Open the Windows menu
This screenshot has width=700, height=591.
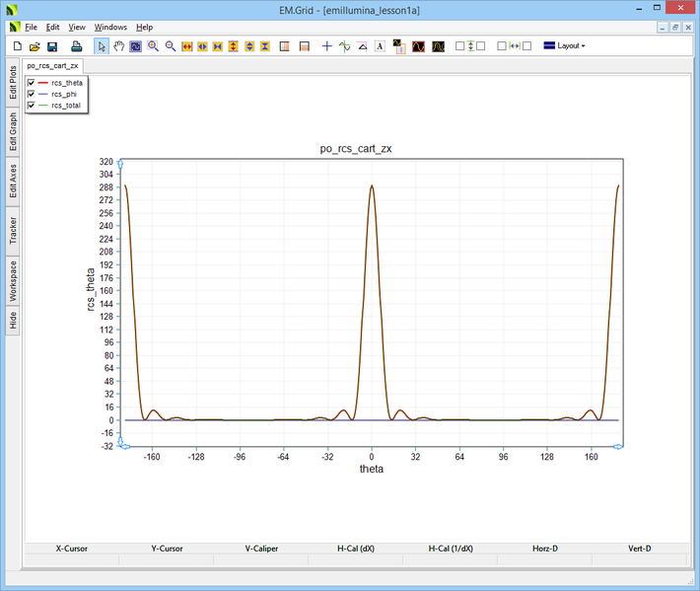point(110,27)
